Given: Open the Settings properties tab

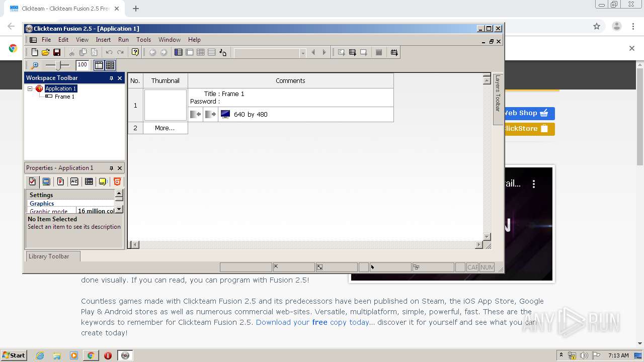Looking at the screenshot, I should pyautogui.click(x=32, y=182).
